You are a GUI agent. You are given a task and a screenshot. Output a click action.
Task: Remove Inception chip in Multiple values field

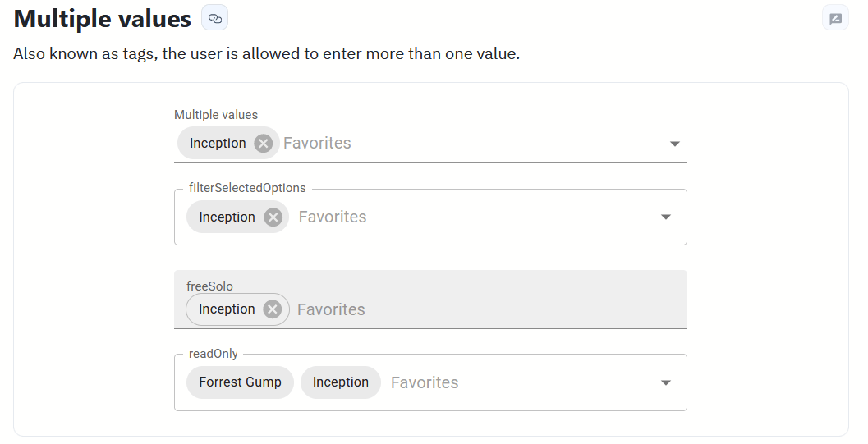(263, 144)
